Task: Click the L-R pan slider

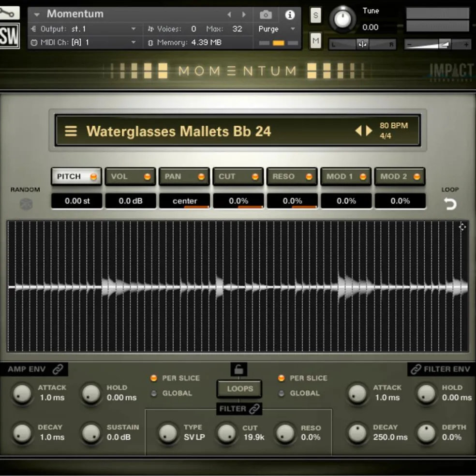Action: pos(362,45)
